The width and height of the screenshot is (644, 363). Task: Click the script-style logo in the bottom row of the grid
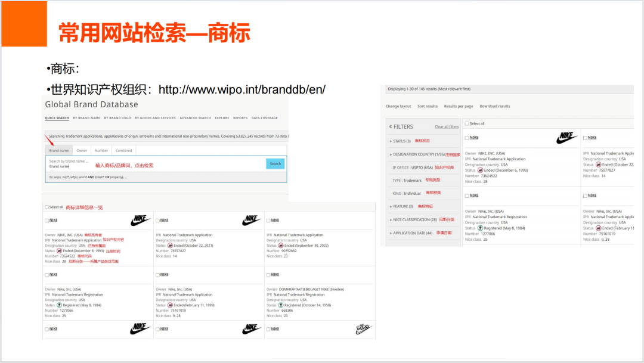click(364, 329)
